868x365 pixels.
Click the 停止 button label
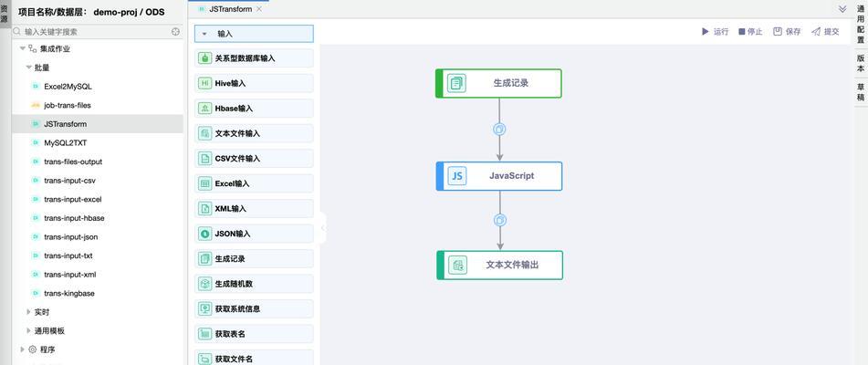[x=755, y=32]
